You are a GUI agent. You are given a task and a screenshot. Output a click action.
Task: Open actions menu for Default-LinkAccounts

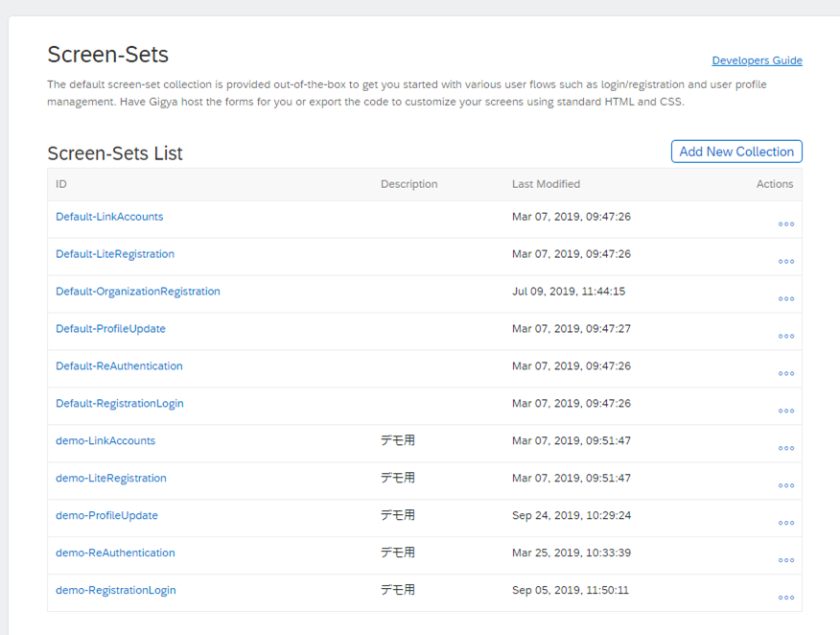786,224
